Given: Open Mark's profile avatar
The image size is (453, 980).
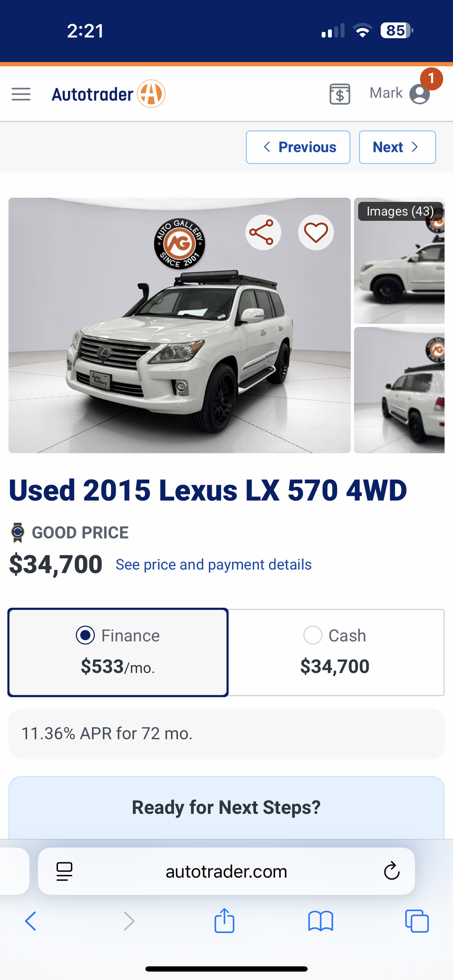Looking at the screenshot, I should [420, 94].
